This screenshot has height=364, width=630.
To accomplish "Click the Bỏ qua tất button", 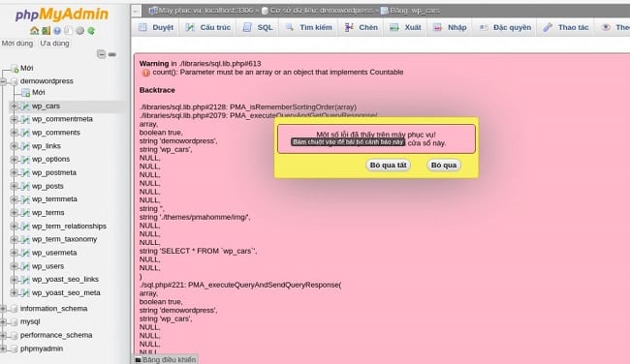I will coord(388,165).
